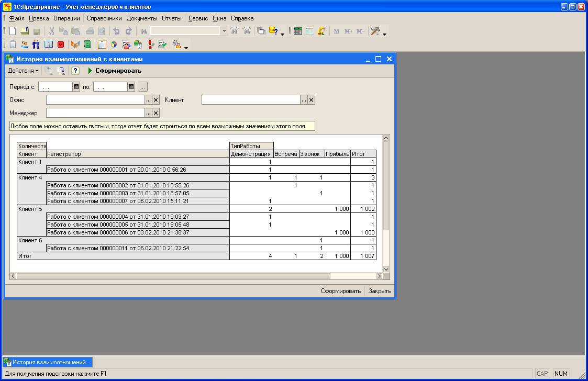Click the calendar grid icon in second toolbar
The image size is (588, 381).
coord(102,44)
